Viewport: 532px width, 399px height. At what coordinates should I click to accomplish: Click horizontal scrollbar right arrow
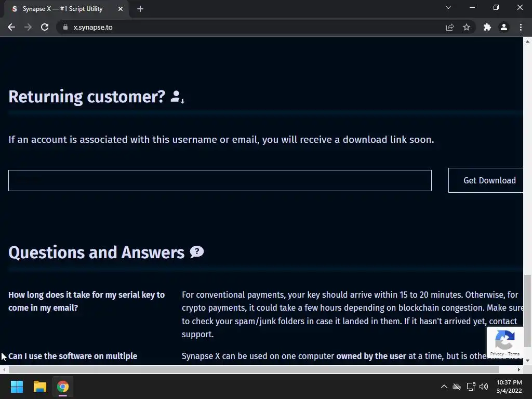click(519, 369)
